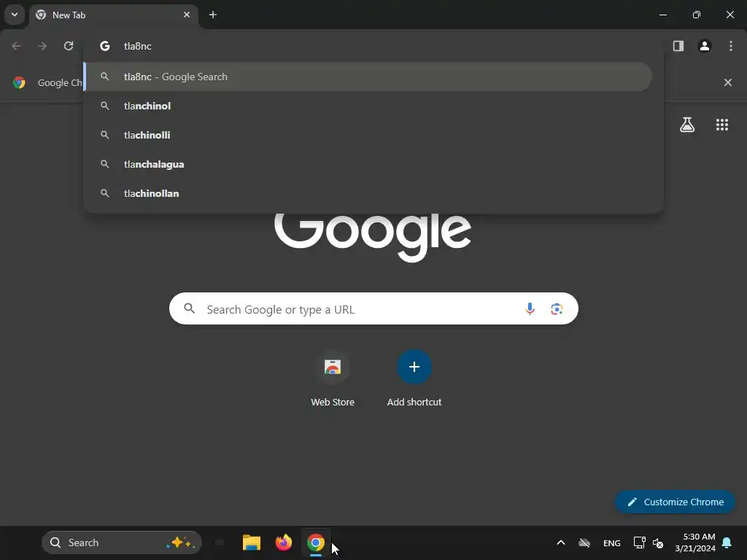Click the Chrome logo in the info bar

tap(19, 82)
